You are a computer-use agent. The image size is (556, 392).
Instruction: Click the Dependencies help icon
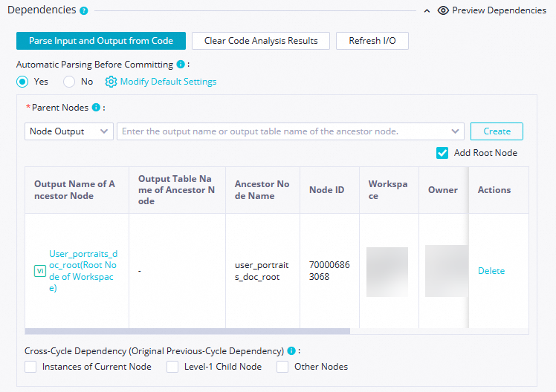pyautogui.click(x=84, y=11)
